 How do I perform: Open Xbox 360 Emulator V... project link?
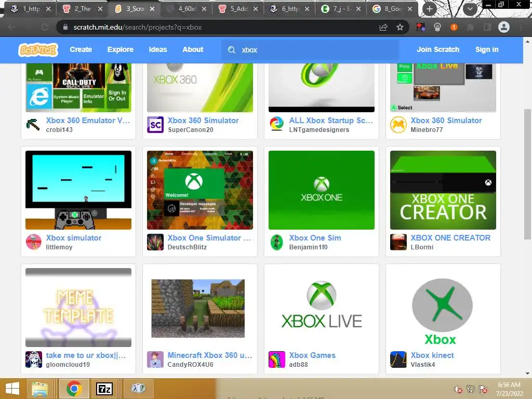tap(88, 121)
